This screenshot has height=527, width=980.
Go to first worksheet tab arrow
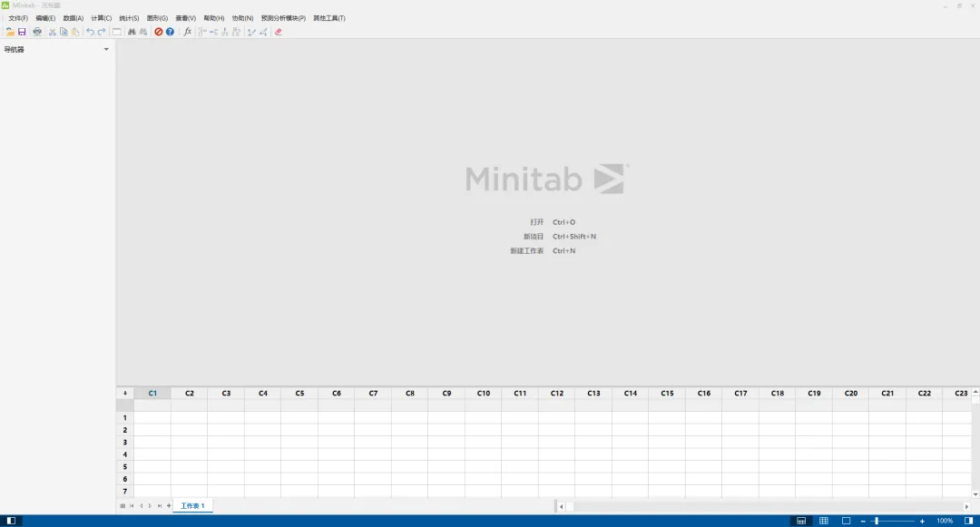click(132, 506)
